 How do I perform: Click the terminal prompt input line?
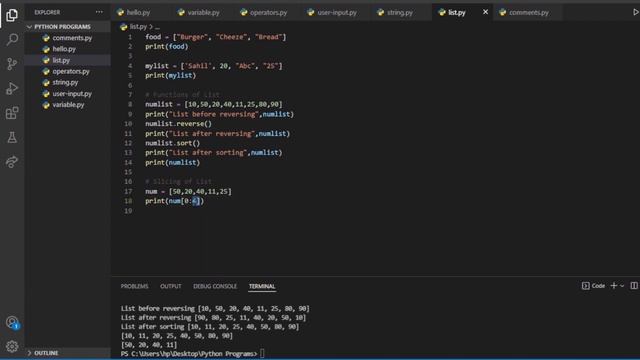pyautogui.click(x=193, y=353)
